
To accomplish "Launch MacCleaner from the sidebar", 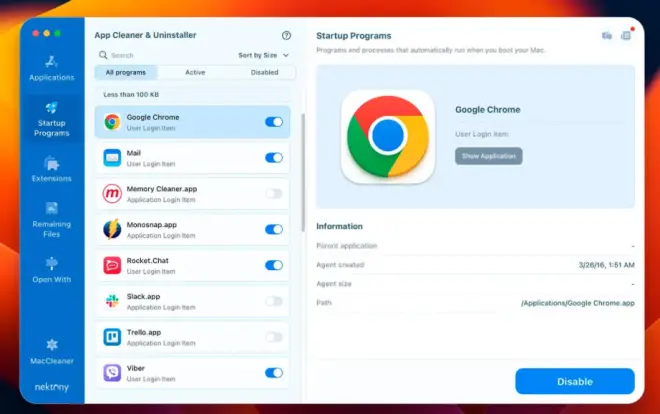I will (x=51, y=350).
